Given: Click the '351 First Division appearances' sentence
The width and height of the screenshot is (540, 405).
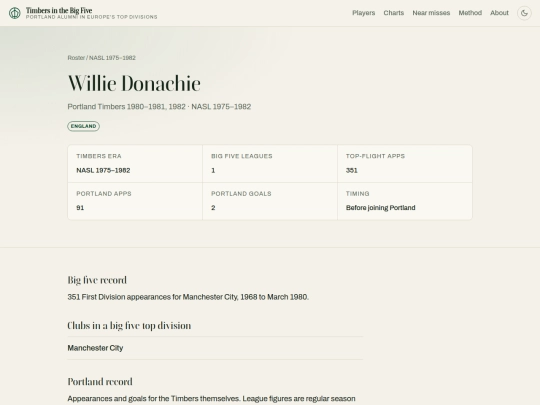Looking at the screenshot, I should pyautogui.click(x=188, y=297).
